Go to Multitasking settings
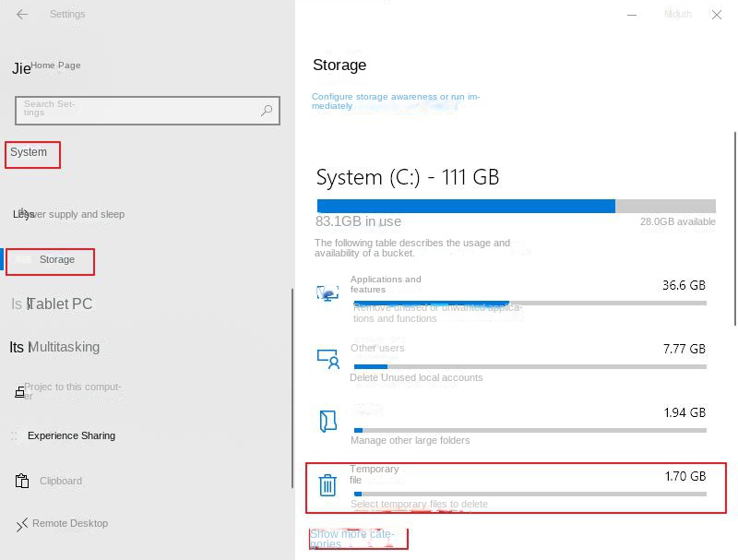This screenshot has width=738, height=560. coord(64,348)
